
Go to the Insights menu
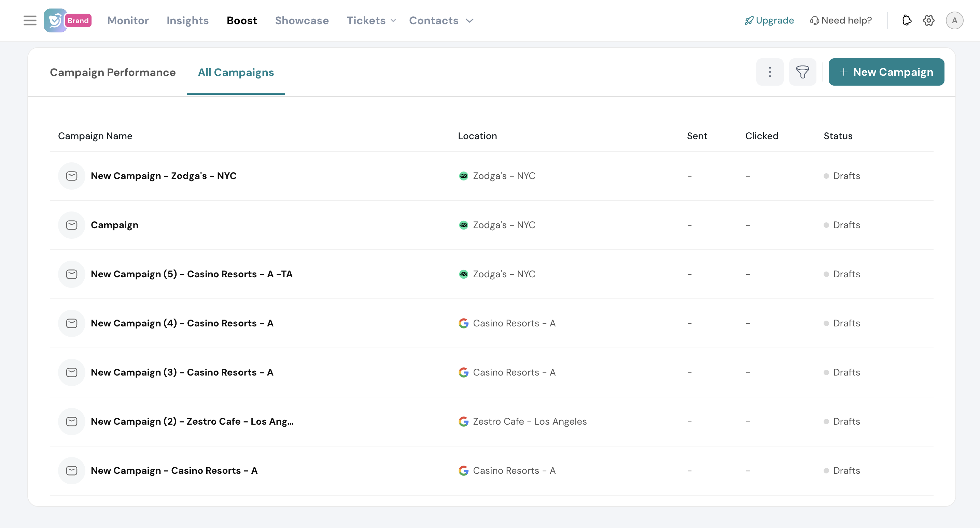(x=187, y=20)
